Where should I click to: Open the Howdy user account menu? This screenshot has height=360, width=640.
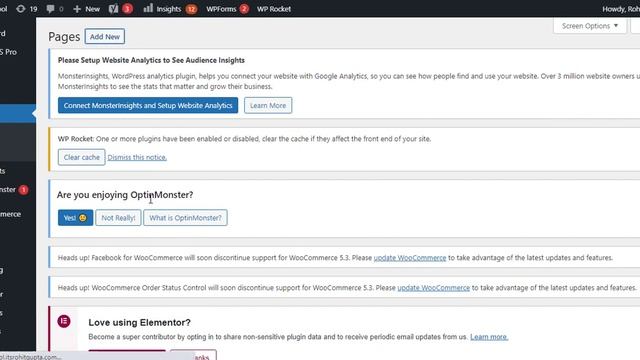620,9
